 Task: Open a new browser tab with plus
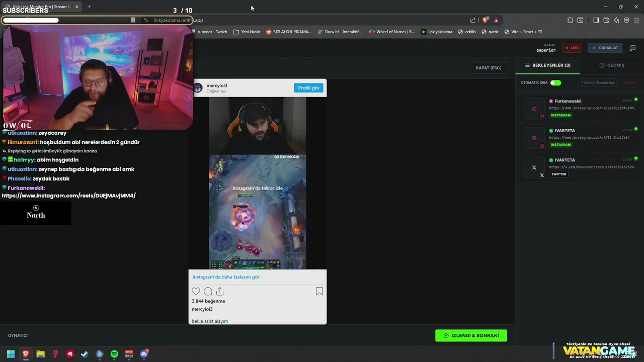[x=89, y=7]
